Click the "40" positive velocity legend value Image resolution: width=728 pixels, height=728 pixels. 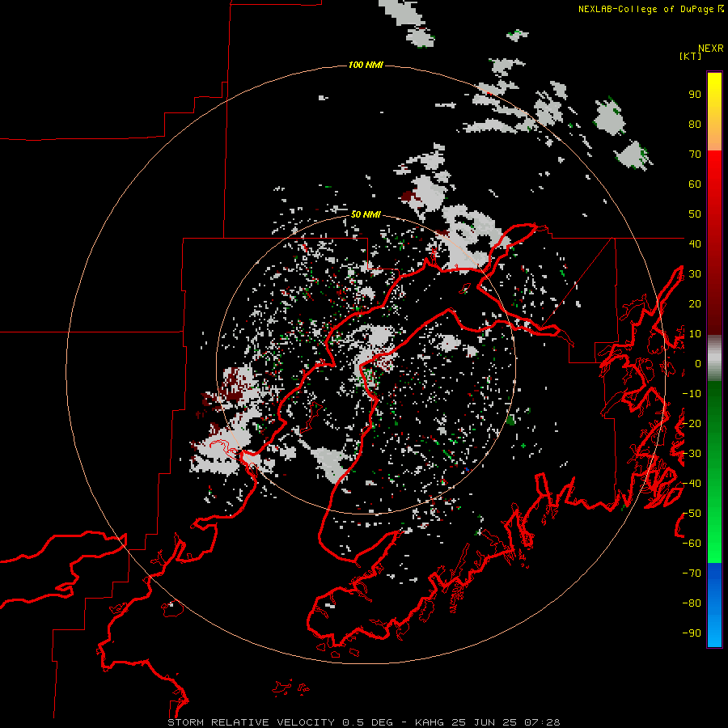695,244
